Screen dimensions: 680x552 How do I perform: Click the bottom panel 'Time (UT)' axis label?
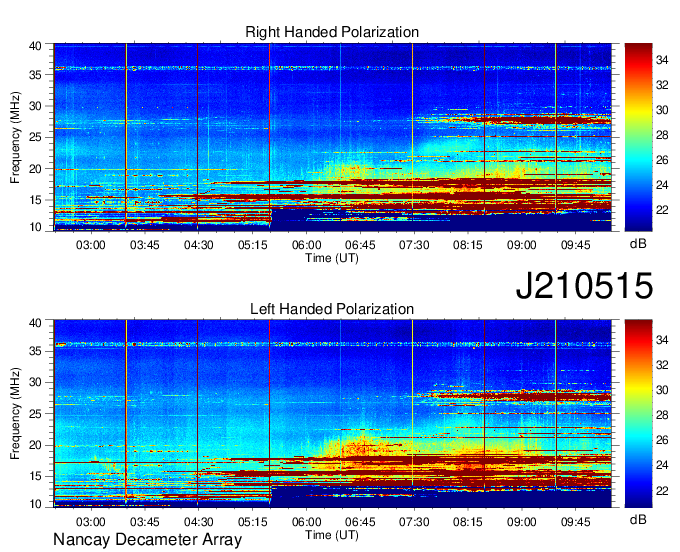(x=332, y=535)
